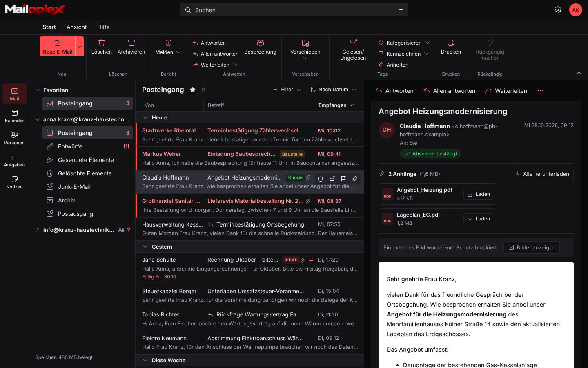Click the Verschieben folder icon in the ribbon
Screen dimensions: 588x368
click(305, 43)
